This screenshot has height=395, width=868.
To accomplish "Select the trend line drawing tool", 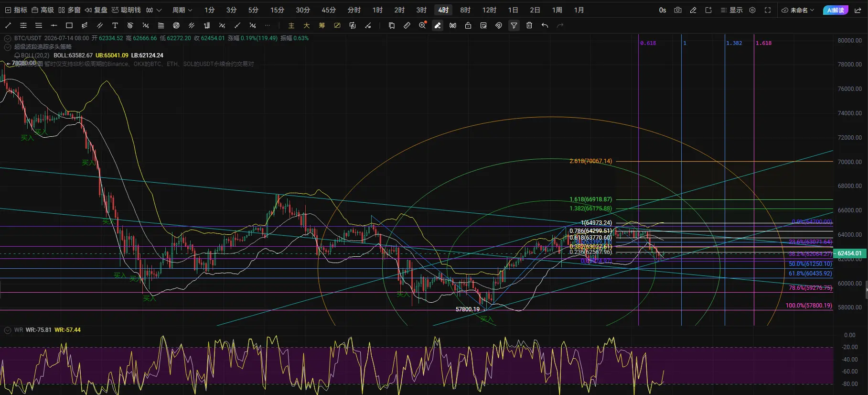I will click(x=8, y=25).
